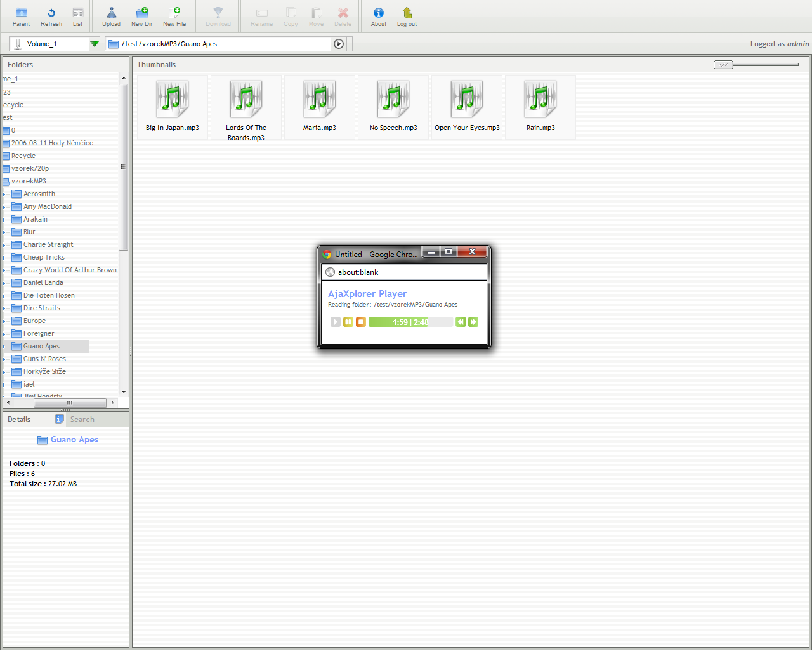Expand the Foreigner tree node
This screenshot has width=812, height=650.
(5, 333)
